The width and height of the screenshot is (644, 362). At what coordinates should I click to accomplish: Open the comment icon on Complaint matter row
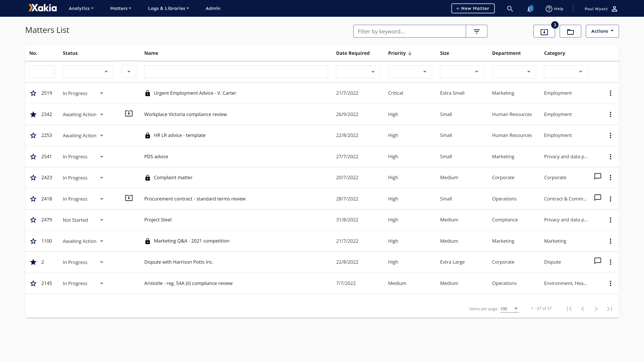pos(598,176)
